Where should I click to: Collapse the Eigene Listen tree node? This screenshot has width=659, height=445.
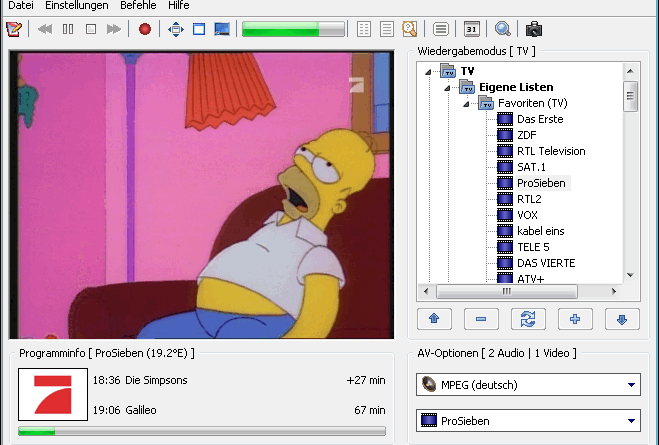pyautogui.click(x=446, y=87)
